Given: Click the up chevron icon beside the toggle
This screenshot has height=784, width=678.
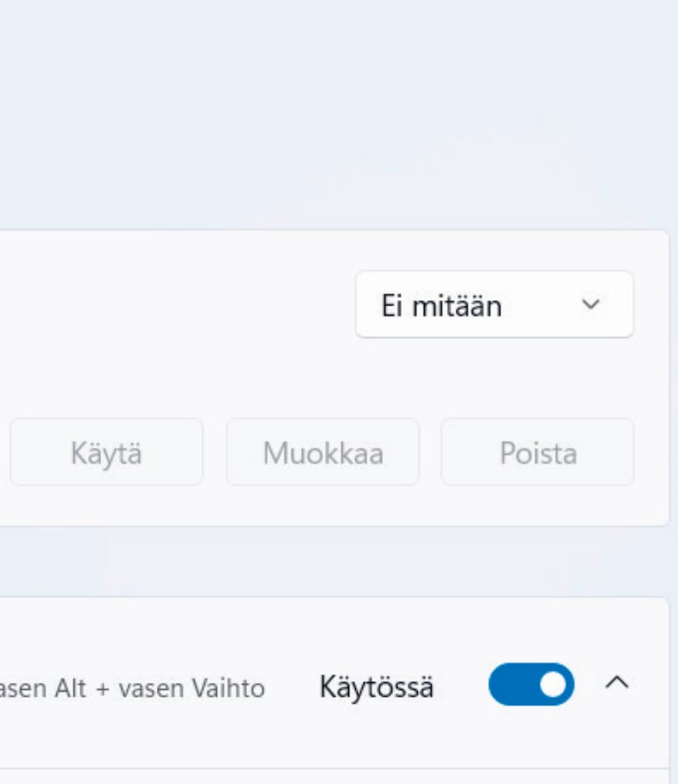Looking at the screenshot, I should click(x=616, y=683).
